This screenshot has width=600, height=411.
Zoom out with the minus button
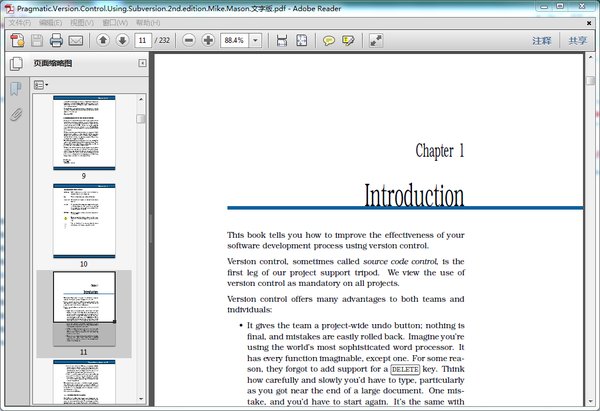click(189, 40)
